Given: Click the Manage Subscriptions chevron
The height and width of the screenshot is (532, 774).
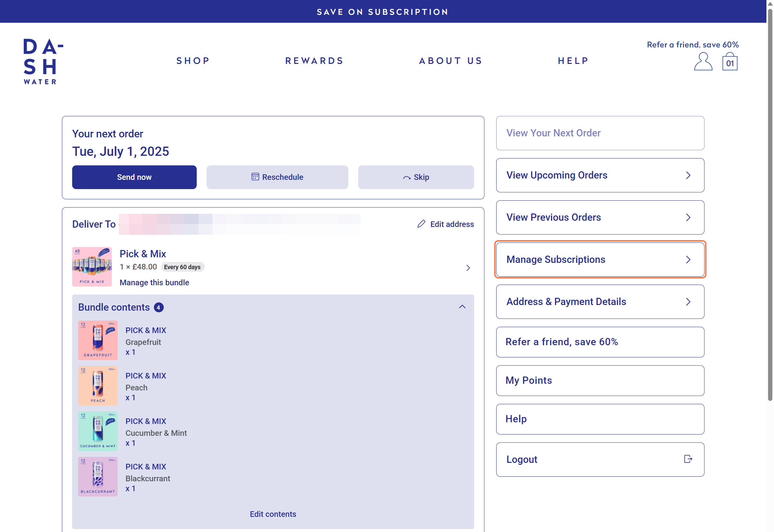Looking at the screenshot, I should [x=688, y=259].
